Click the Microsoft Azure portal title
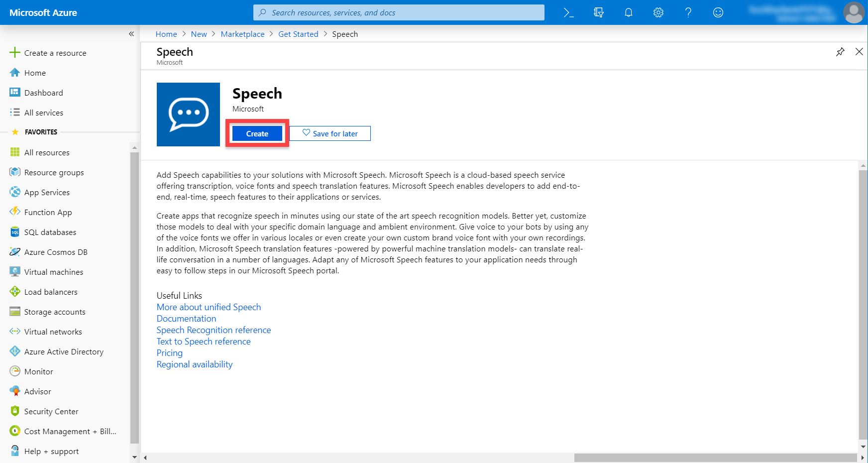Image resolution: width=868 pixels, height=463 pixels. click(x=43, y=12)
